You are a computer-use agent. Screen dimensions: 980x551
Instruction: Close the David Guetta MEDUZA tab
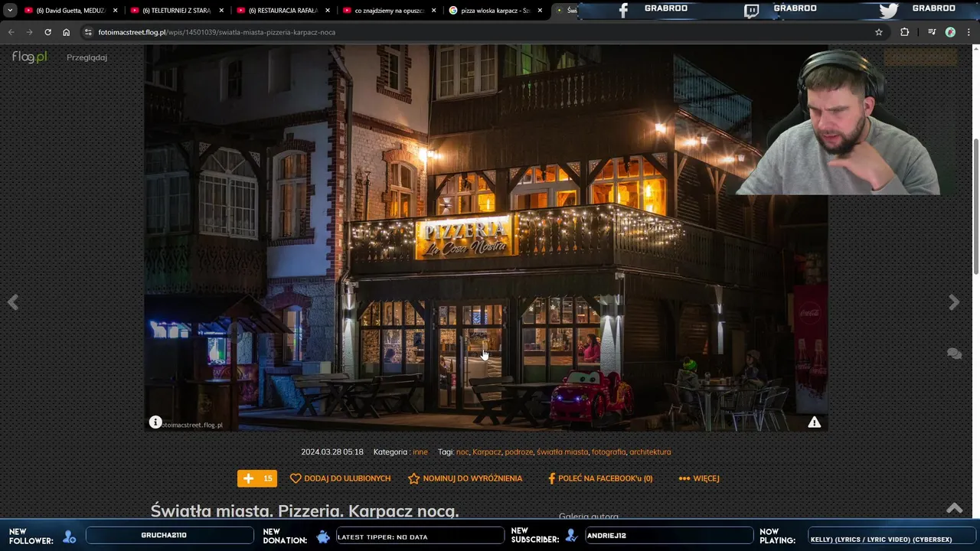coord(116,11)
